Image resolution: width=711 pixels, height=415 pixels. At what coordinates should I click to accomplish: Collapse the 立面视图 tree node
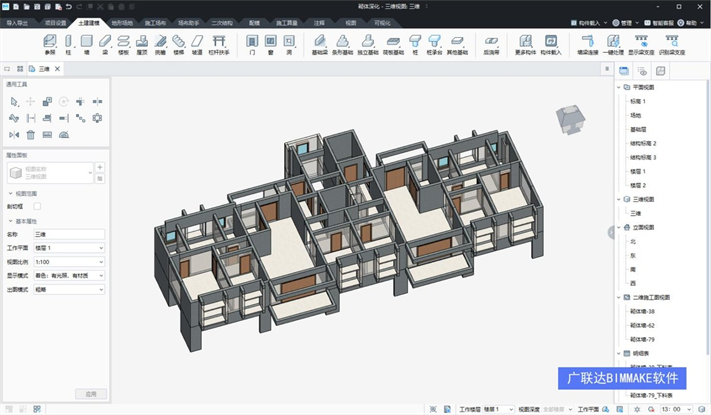[618, 227]
